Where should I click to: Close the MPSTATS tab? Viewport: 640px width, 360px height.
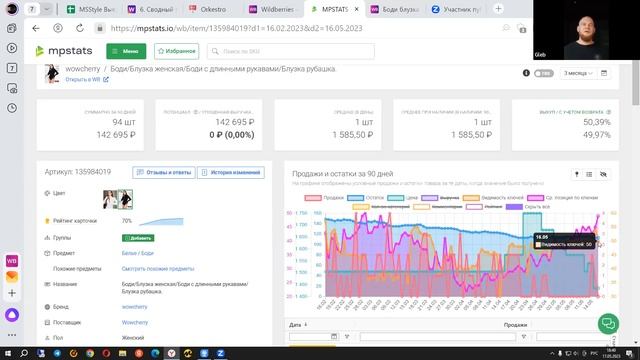pyautogui.click(x=356, y=9)
